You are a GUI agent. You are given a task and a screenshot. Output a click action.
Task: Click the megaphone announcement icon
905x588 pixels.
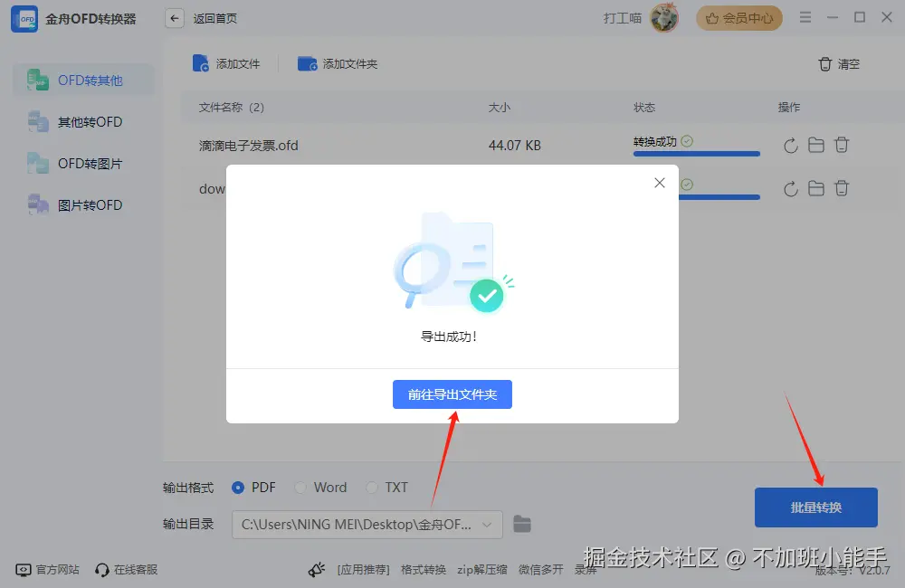(x=316, y=570)
